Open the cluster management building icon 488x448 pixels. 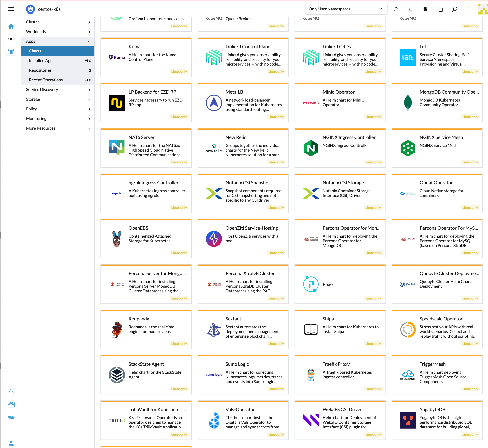[x=11, y=404]
